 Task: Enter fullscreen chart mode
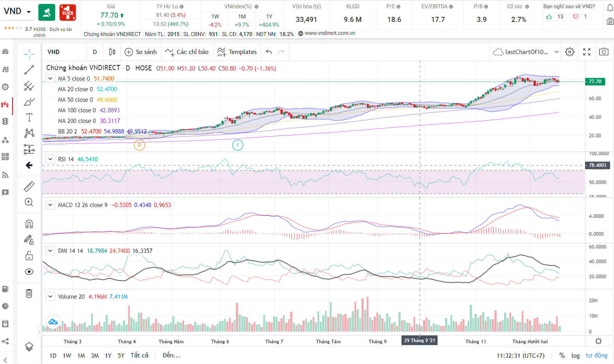pos(587,52)
